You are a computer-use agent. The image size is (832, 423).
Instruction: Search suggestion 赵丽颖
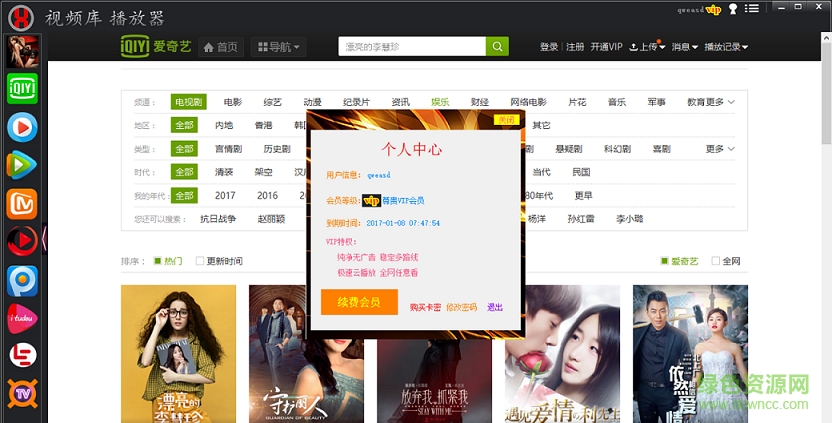271,219
